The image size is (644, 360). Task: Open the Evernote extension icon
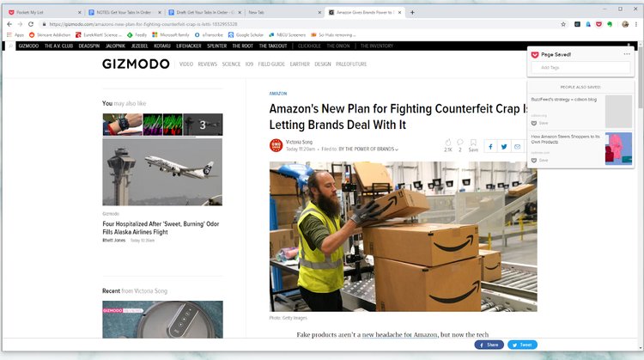point(610,24)
